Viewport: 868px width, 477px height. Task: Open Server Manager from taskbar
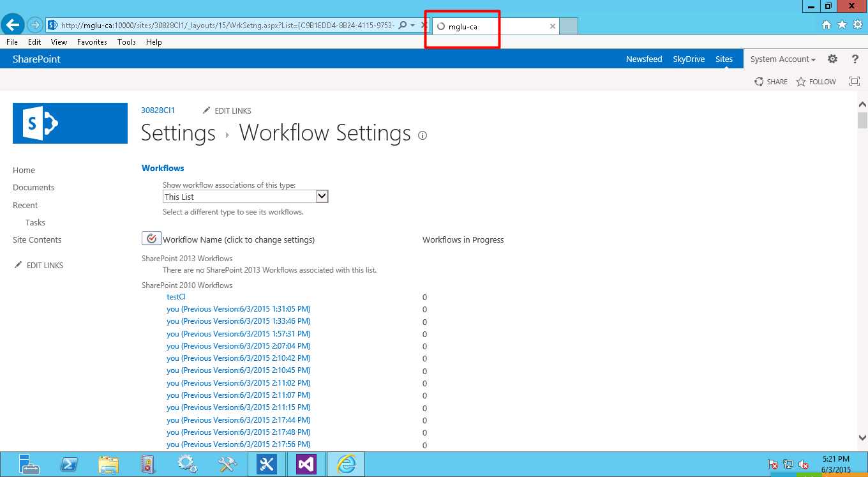(x=29, y=464)
